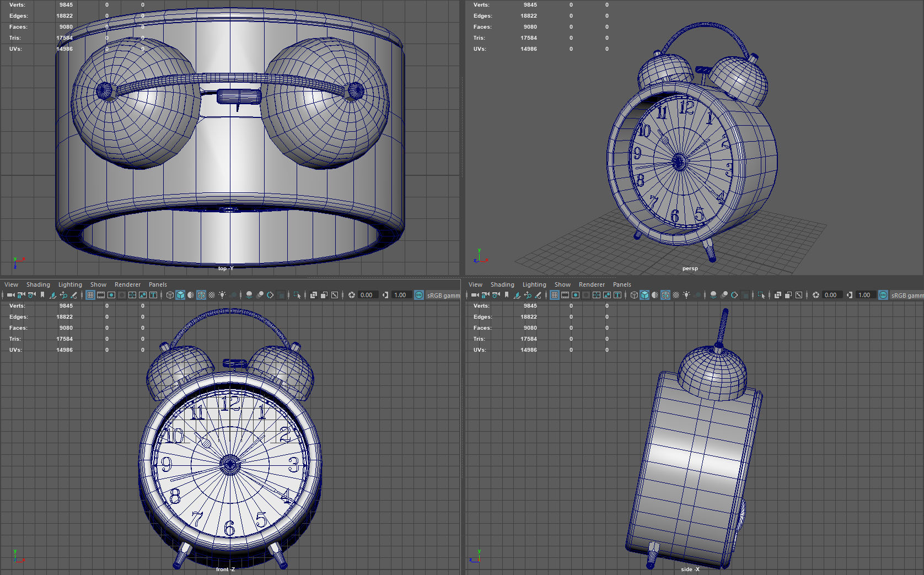Select Smooth Shade All icon in front panel
Screen dimensions: 924x575
180,295
